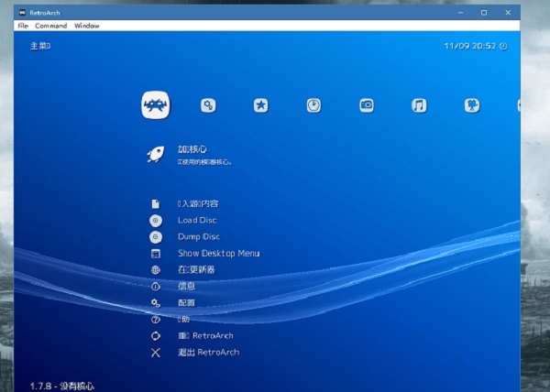Select the Video camcorder tab icon
The width and height of the screenshot is (550, 392).
click(471, 105)
